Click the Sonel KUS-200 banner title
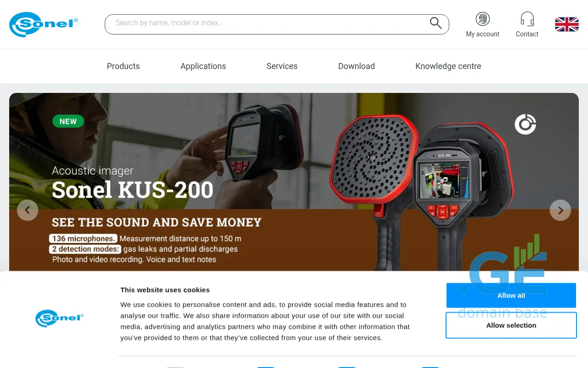Viewport: 588px width, 368px height. pos(132,190)
